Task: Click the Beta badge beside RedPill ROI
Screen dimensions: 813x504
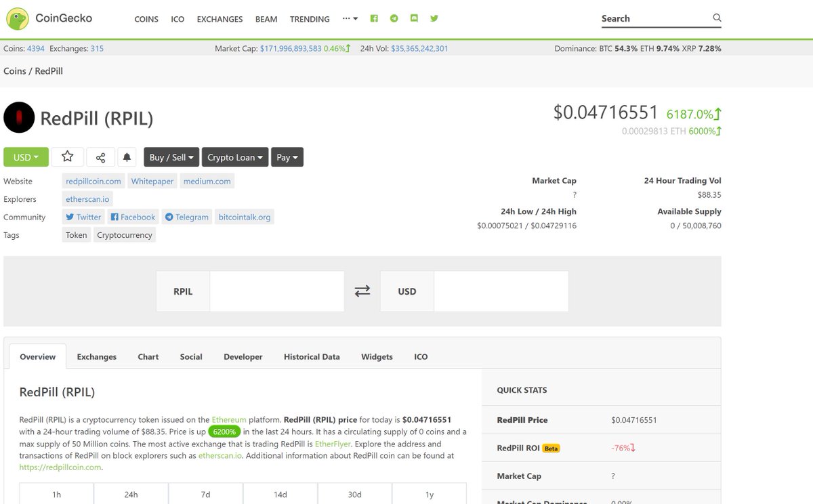Action: coord(551,448)
